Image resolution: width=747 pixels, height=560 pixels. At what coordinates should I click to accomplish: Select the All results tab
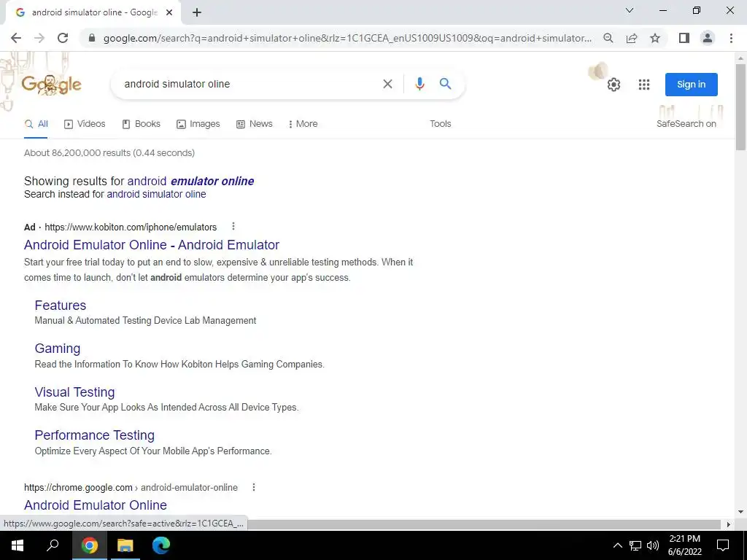(36, 124)
